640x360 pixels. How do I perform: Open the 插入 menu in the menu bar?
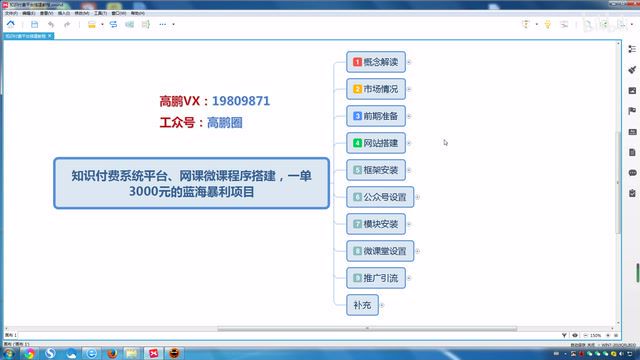pyautogui.click(x=64, y=13)
